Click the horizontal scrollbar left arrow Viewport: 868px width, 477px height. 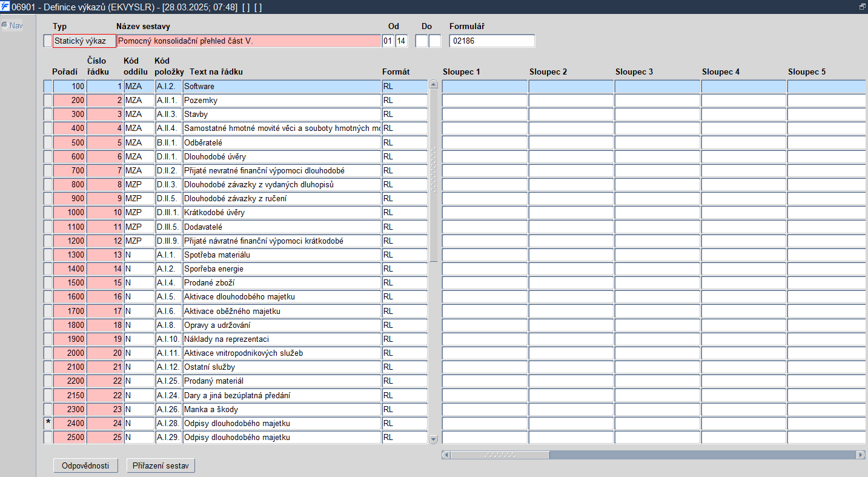446,455
